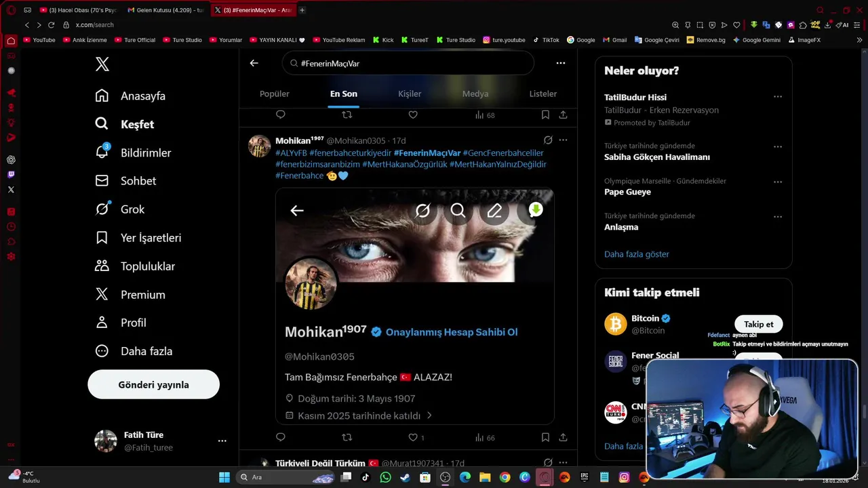Open Yer İşaretleri bookmarks

(138, 238)
